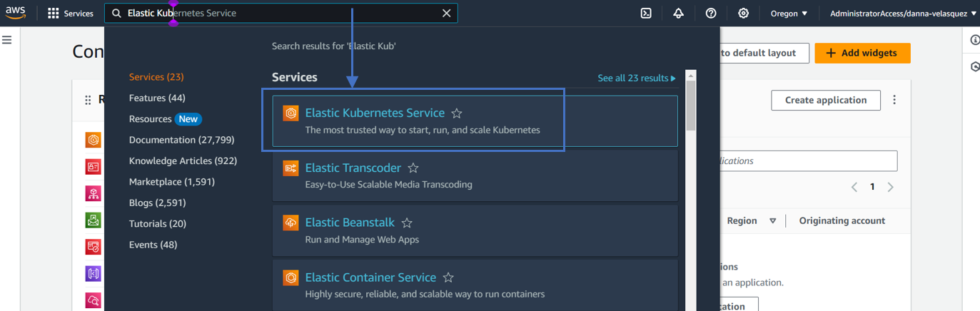980x311 pixels.
Task: Expand the AdministratorAccess account menu
Action: [903, 13]
